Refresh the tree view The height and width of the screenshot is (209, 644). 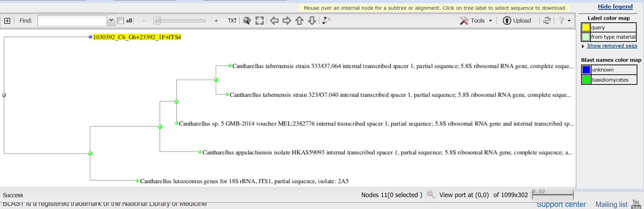547,21
